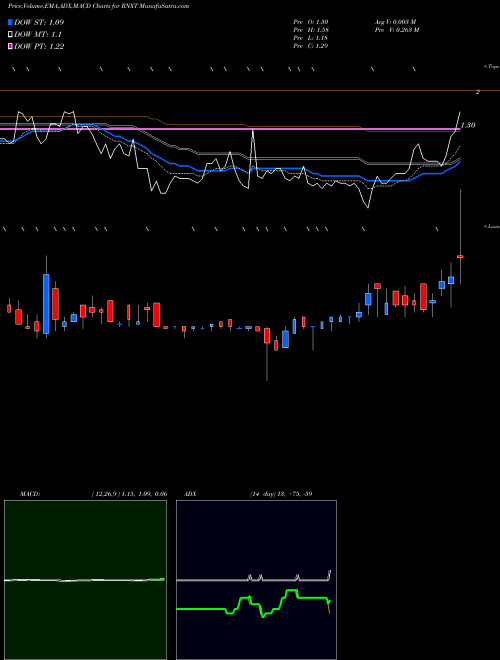This screenshot has height=660, width=500.
Task: Click the 'ADX' panel label
Action: pyautogui.click(x=190, y=494)
